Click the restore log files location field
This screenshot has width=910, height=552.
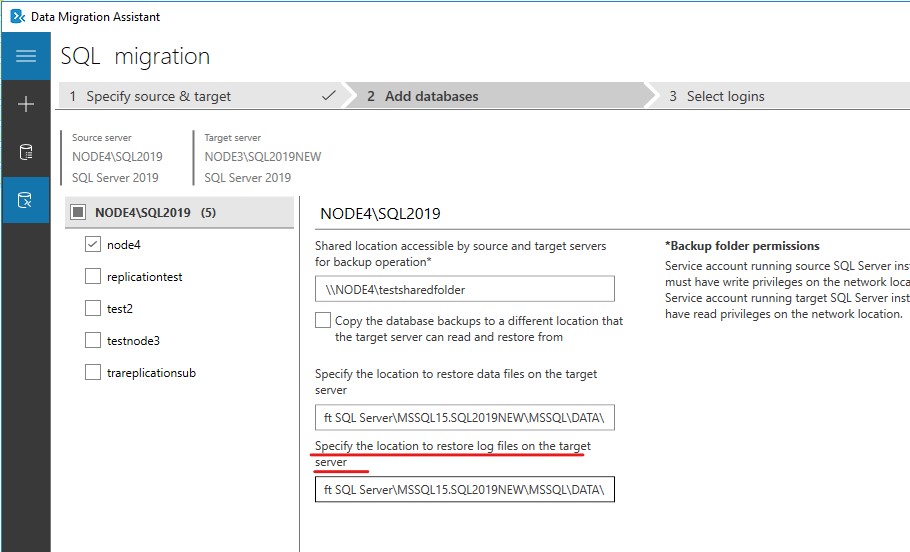pyautogui.click(x=465, y=489)
